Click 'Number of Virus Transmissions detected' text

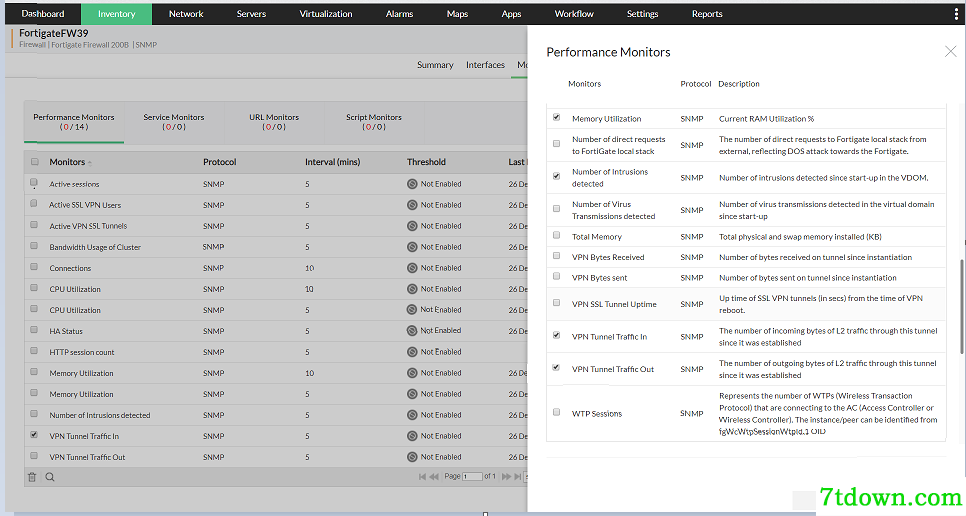pos(614,210)
